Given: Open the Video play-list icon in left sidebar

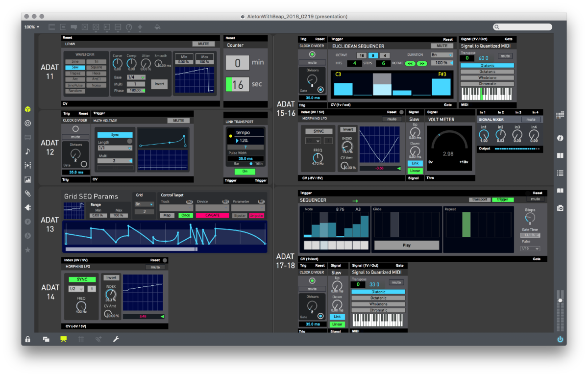Looking at the screenshot, I should [28, 166].
